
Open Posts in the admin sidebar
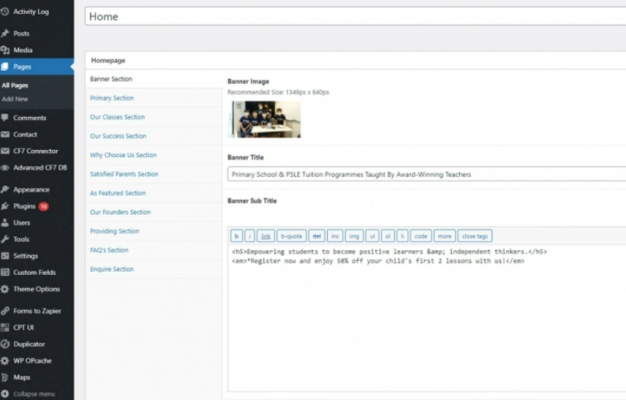[x=21, y=34]
